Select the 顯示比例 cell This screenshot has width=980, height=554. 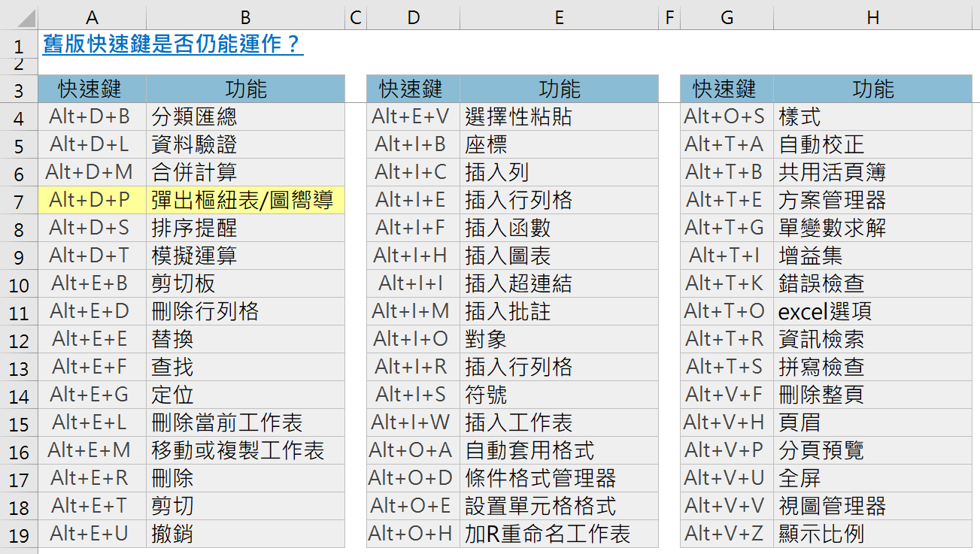tap(872, 534)
